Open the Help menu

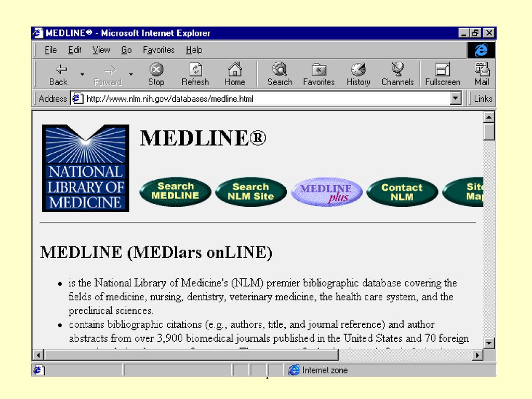194,50
